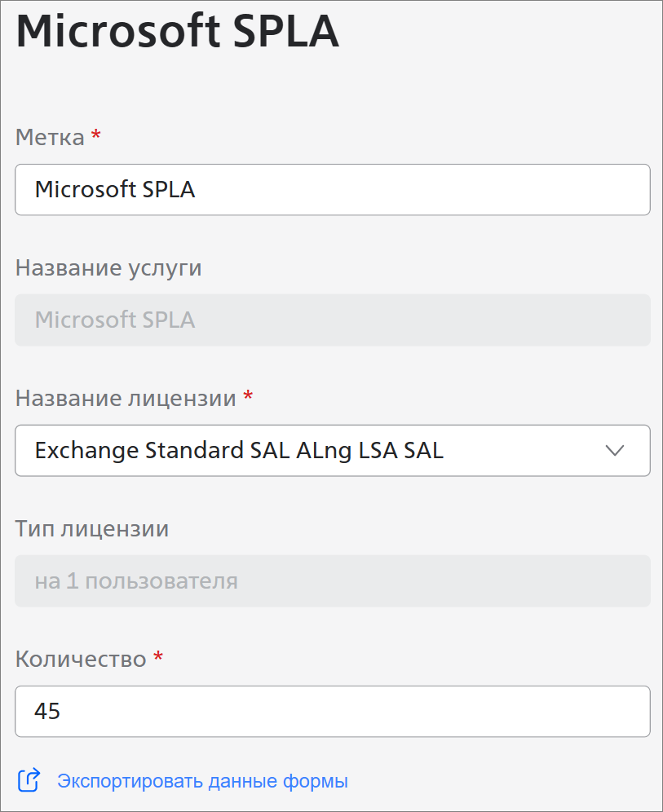
Task: Click the red asterisk beside Количество
Action: click(158, 658)
